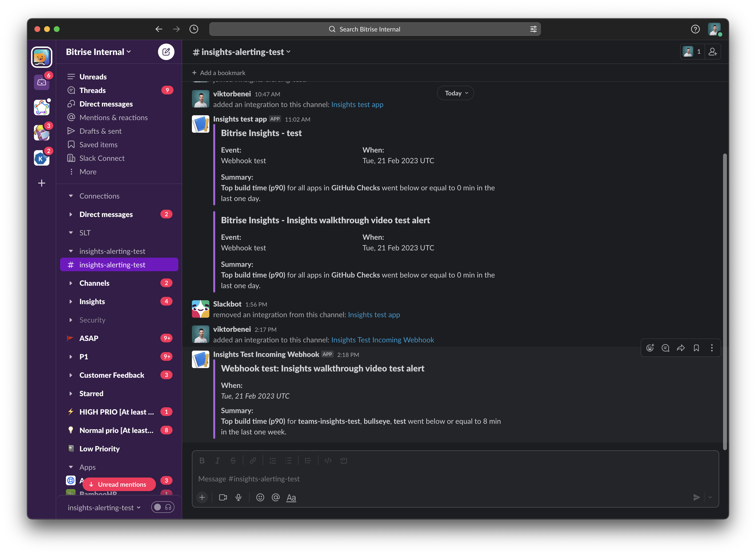756x555 pixels.
Task: Select the #insights-alerting-test channel in sidebar
Action: pos(119,264)
